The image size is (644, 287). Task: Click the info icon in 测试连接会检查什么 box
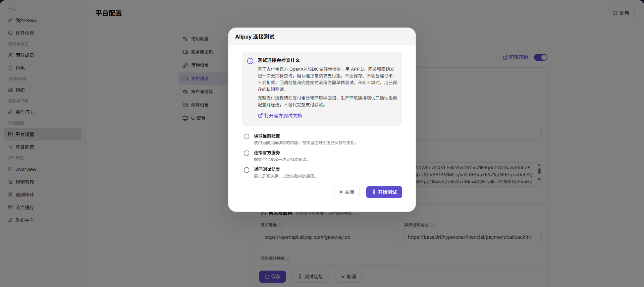pos(250,61)
